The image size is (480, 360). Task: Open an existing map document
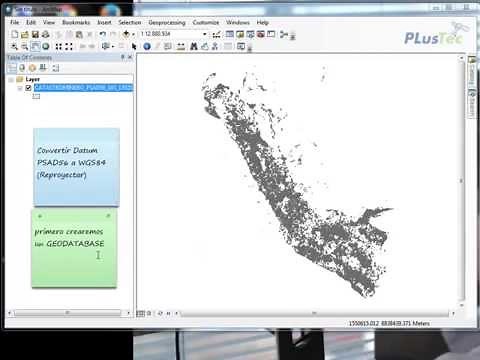tap(25, 34)
